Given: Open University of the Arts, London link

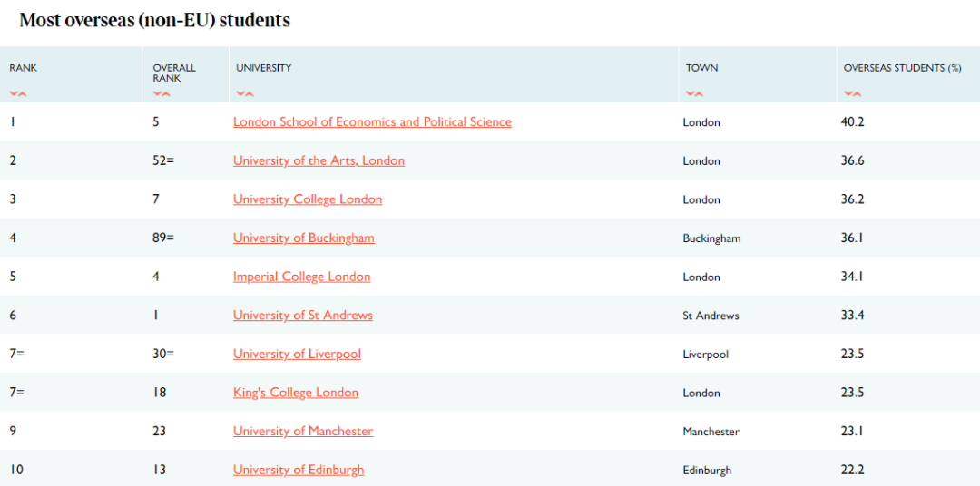Looking at the screenshot, I should pos(318,160).
